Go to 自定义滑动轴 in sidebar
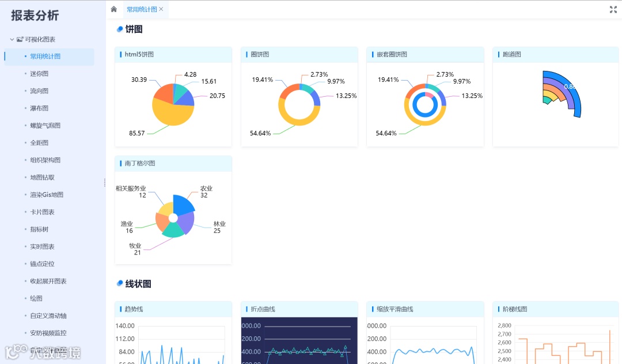The image size is (622, 364). tap(48, 316)
